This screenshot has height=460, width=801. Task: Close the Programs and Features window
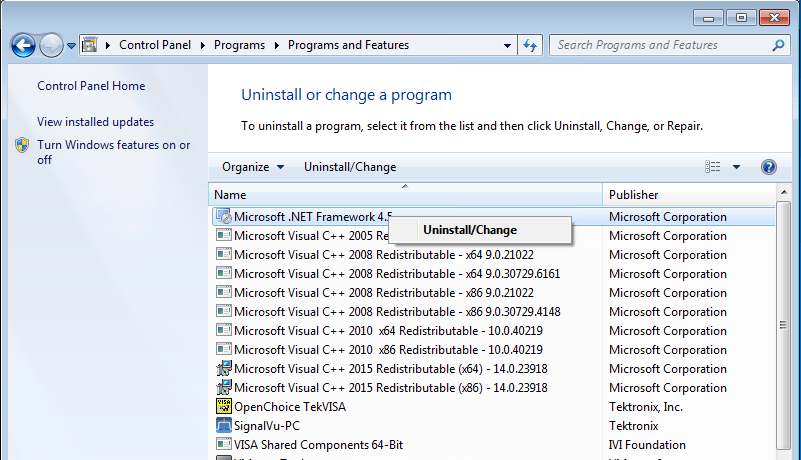pyautogui.click(x=774, y=18)
